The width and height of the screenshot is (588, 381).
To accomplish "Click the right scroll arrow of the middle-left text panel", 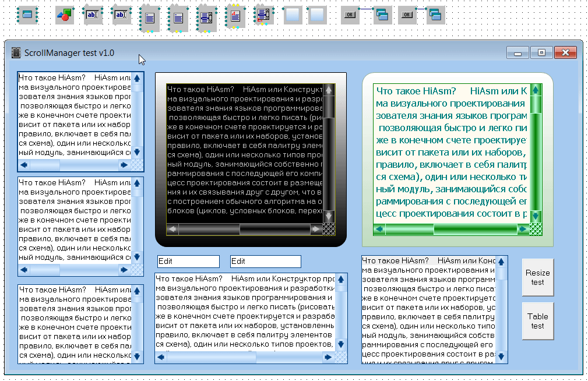I will (124, 270).
